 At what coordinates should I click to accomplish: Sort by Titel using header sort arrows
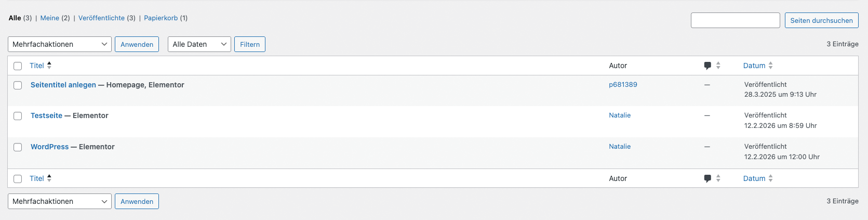49,66
